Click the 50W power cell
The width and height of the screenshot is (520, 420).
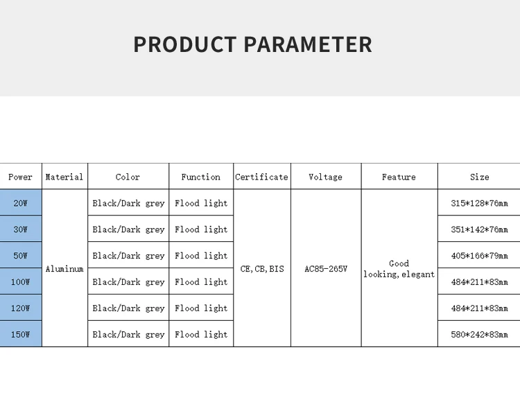coord(20,256)
